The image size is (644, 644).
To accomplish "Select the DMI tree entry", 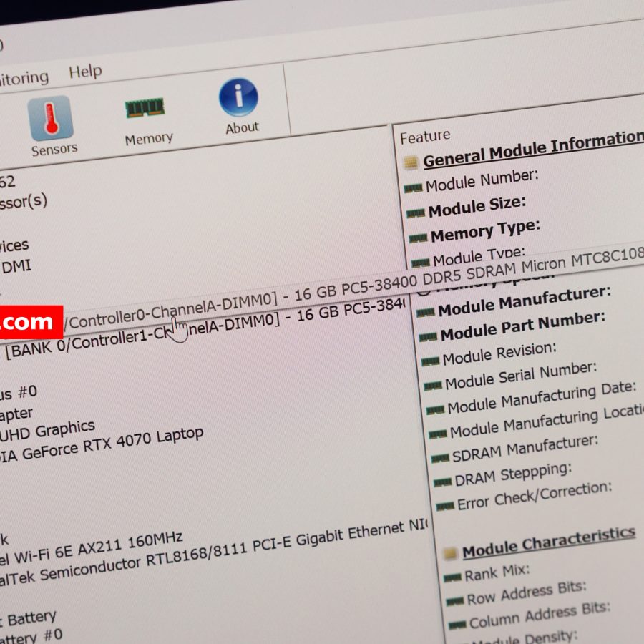I will pos(16,267).
